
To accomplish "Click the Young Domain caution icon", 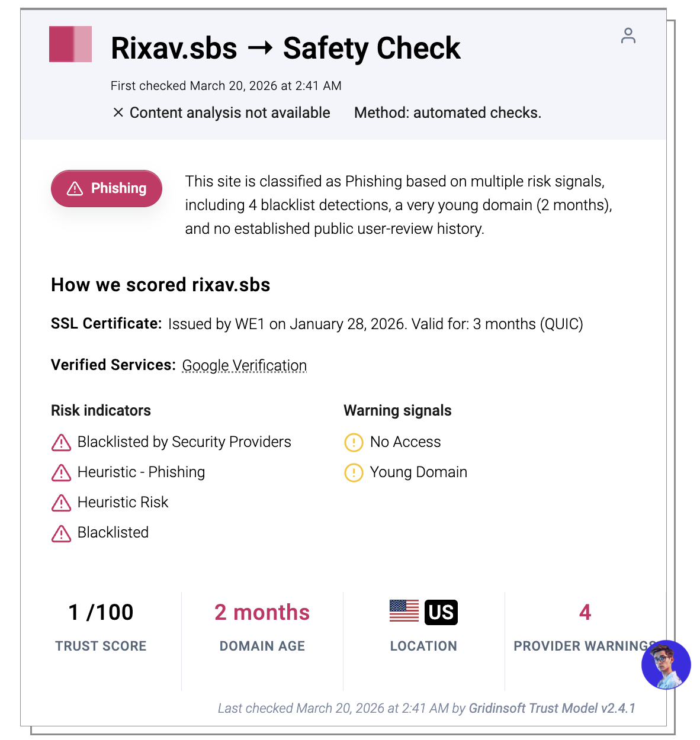I will pos(354,472).
